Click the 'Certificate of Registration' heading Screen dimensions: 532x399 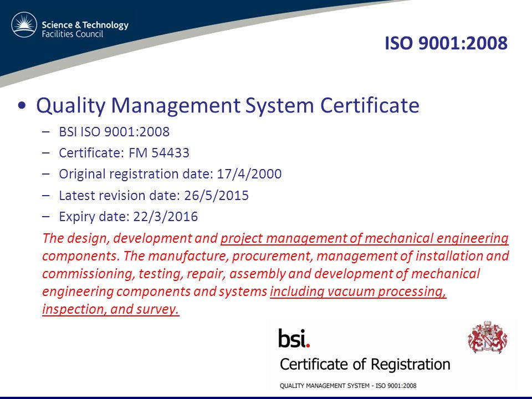(365, 365)
